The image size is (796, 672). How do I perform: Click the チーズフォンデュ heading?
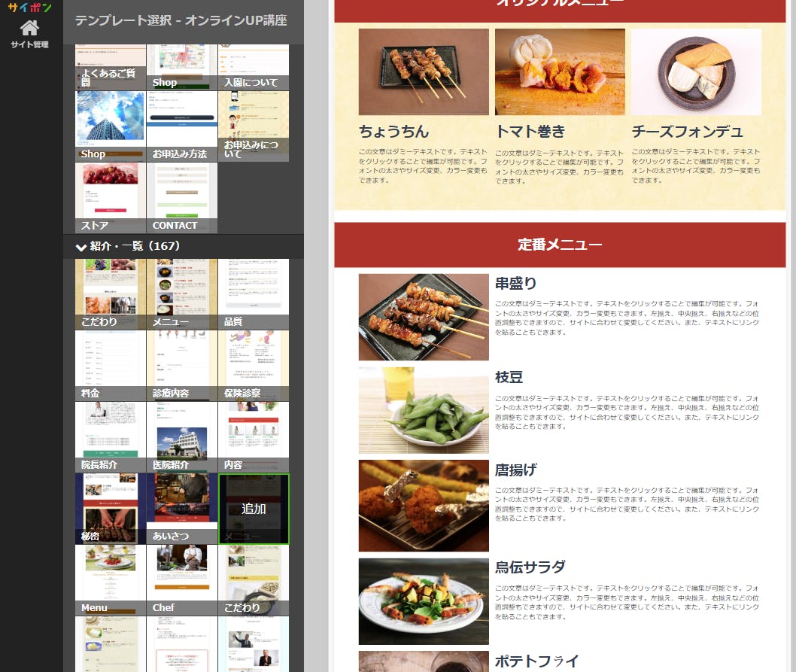point(688,132)
